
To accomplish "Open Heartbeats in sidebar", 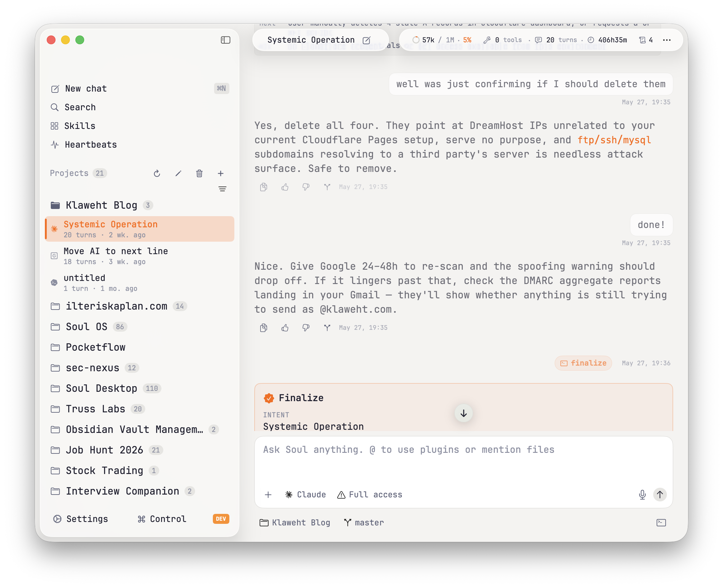I will [x=140, y=145].
